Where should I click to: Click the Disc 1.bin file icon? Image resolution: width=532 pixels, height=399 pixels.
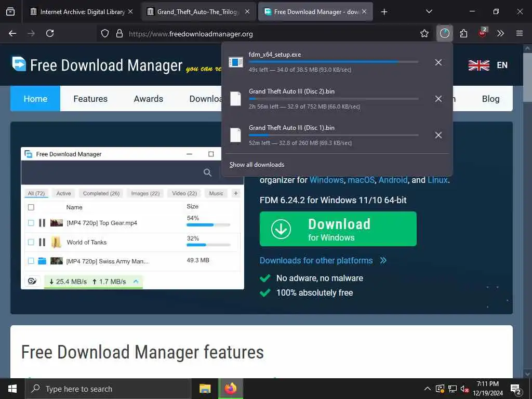click(x=235, y=135)
